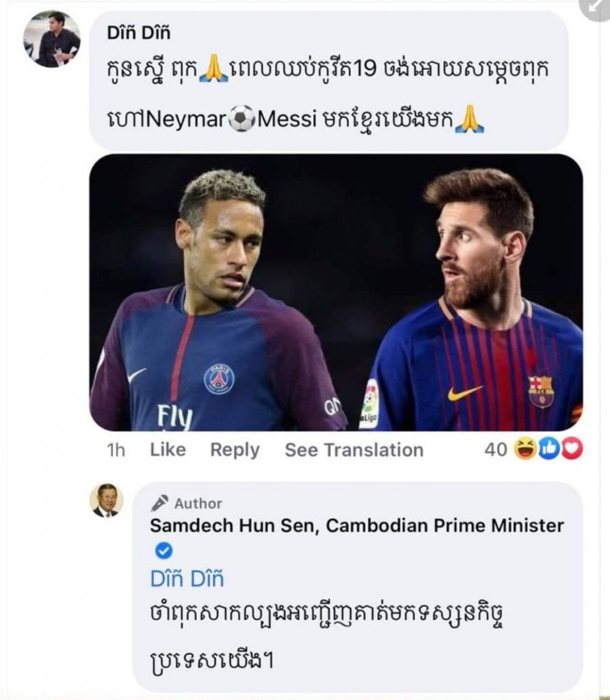The height and width of the screenshot is (700, 610).
Task: Click the Dîñ Dîñ mention in the reply
Action: coord(187,579)
